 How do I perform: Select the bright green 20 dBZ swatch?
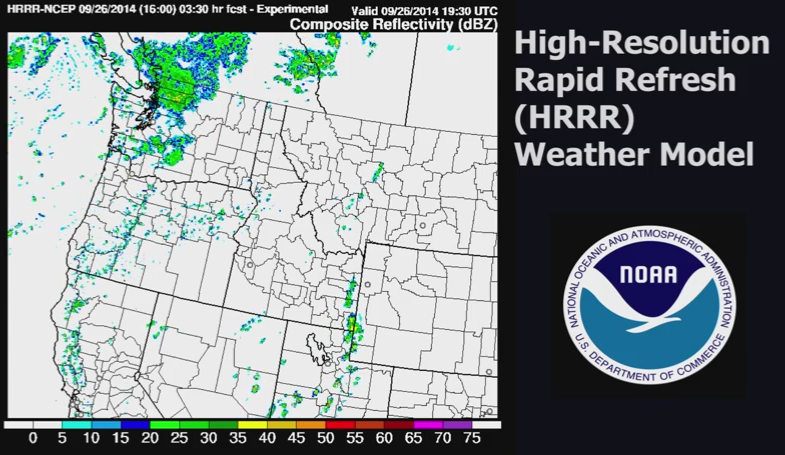coord(165,424)
